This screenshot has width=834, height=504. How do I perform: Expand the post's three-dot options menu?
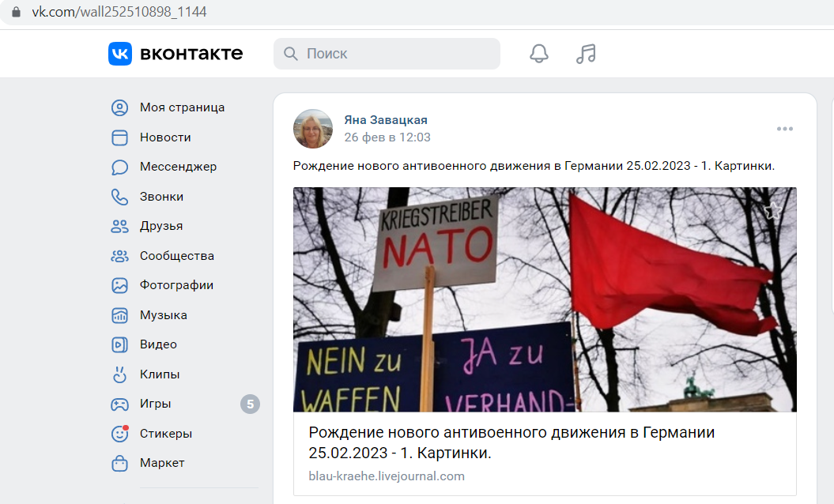pos(784,129)
